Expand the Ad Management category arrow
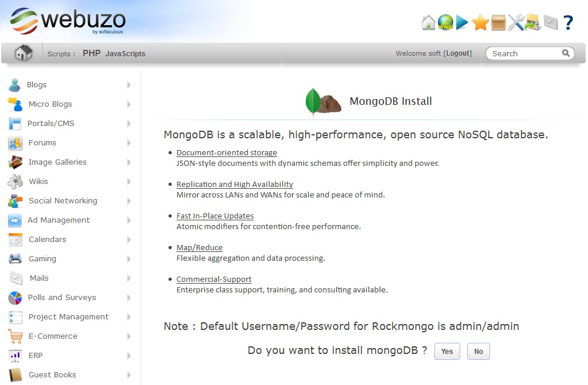588x385 pixels. pos(128,220)
